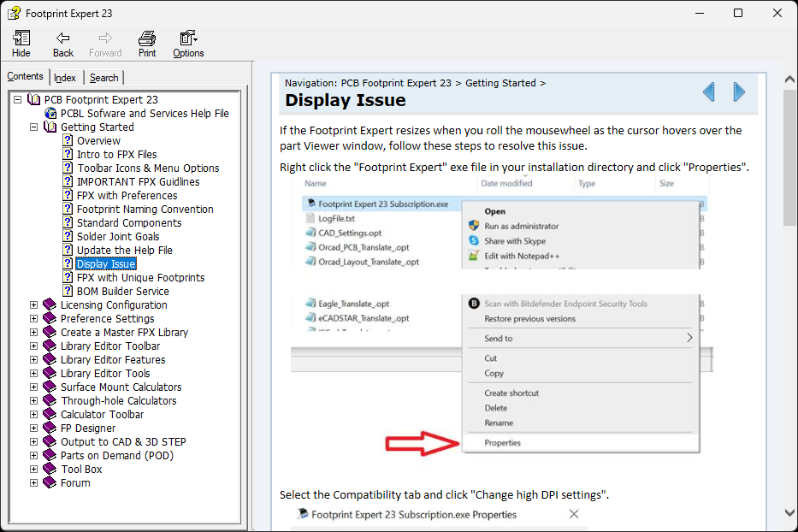
Task: Switch to the Contents tab
Action: click(25, 76)
